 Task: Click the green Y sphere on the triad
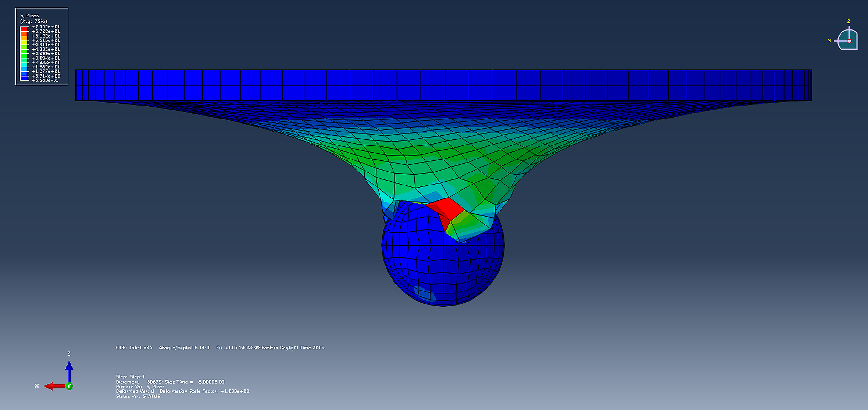(69, 386)
